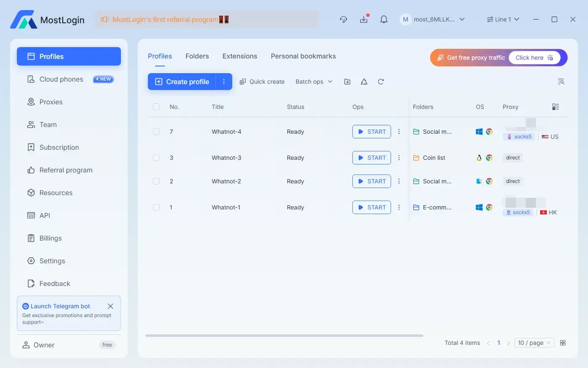Click the headset support icon
The width and height of the screenshot is (588, 368).
coord(344,19)
